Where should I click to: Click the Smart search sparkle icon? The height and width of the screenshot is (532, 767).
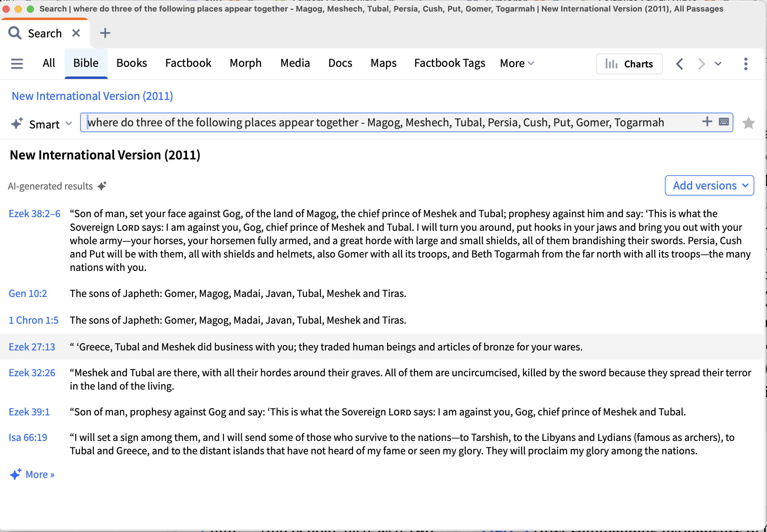17,123
